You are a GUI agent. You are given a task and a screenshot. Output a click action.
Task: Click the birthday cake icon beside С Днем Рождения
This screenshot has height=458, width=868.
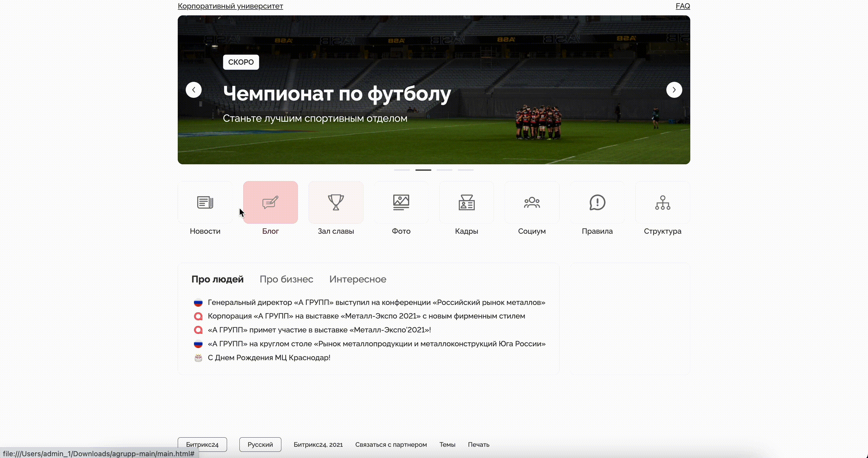pos(198,358)
